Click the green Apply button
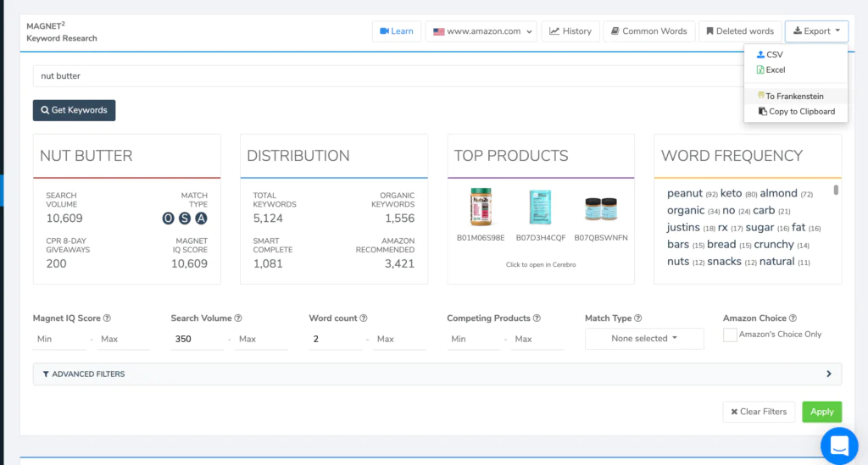Viewport: 868px width, 465px height. tap(822, 412)
